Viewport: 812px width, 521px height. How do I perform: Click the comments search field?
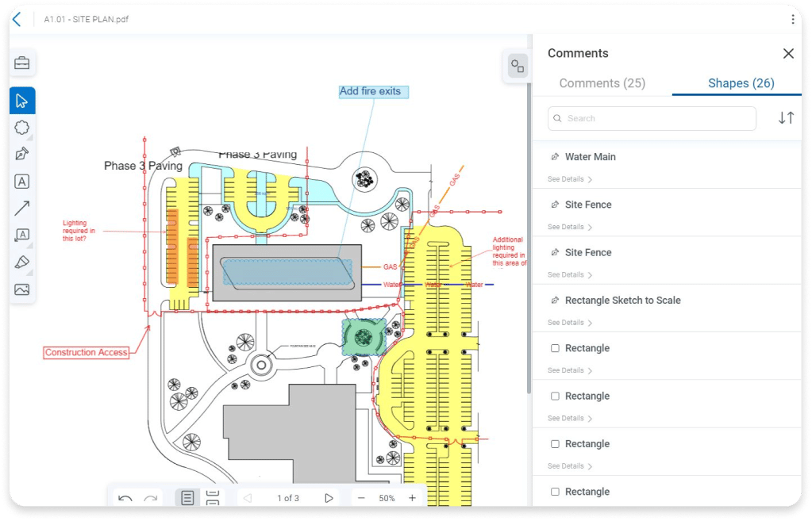(x=652, y=118)
